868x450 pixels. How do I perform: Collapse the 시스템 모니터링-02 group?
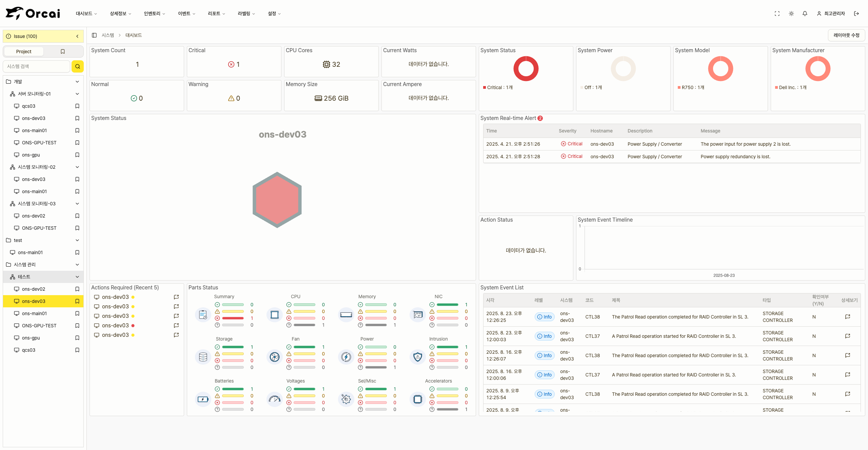point(77,167)
